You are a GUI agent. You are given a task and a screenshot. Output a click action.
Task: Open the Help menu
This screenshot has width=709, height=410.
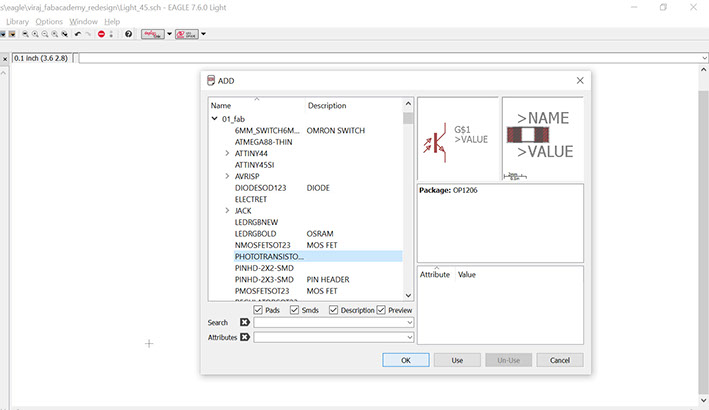112,21
